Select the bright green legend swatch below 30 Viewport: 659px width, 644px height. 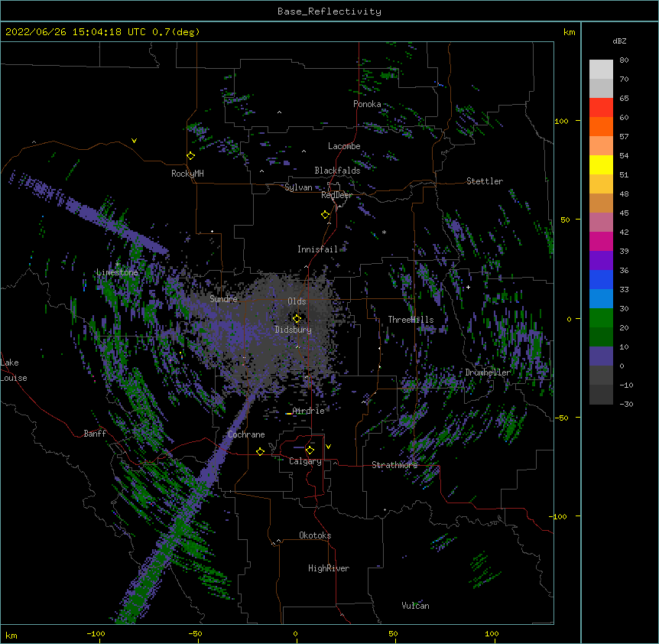click(x=601, y=318)
